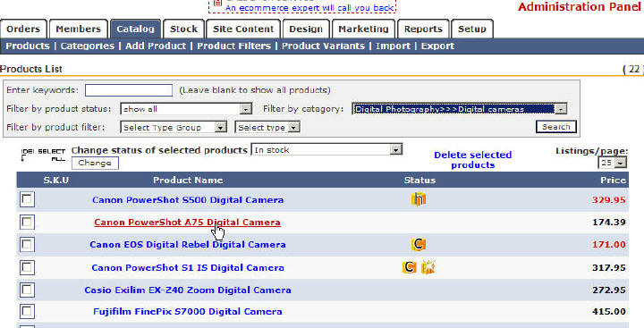Image resolution: width=644 pixels, height=328 pixels.
Task: Expand the Filter by category dropdown
Action: tap(460, 109)
